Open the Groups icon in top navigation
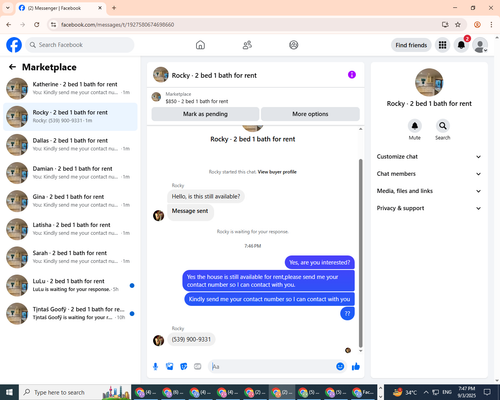Image resolution: width=500 pixels, height=400 pixels. point(294,45)
